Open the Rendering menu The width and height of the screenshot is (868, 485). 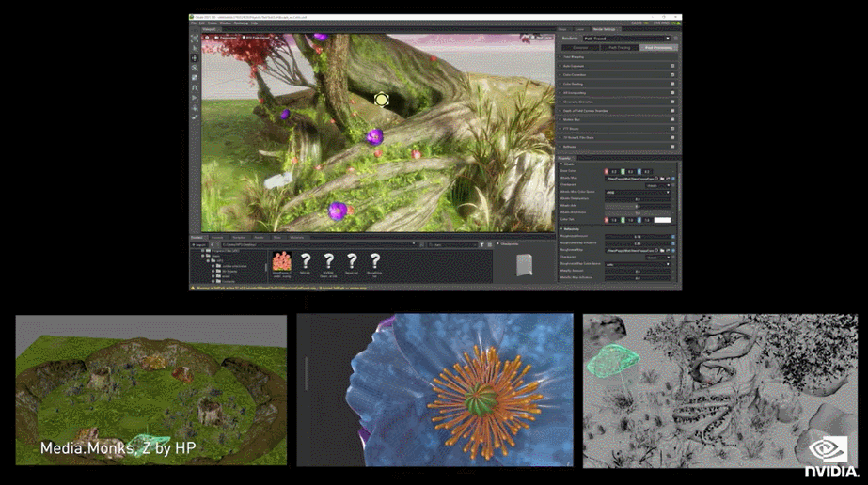[x=241, y=23]
